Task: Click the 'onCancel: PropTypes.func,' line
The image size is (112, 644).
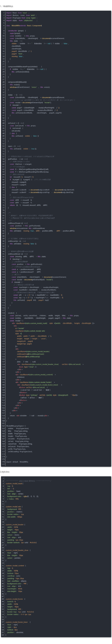Action: pos(18,446)
